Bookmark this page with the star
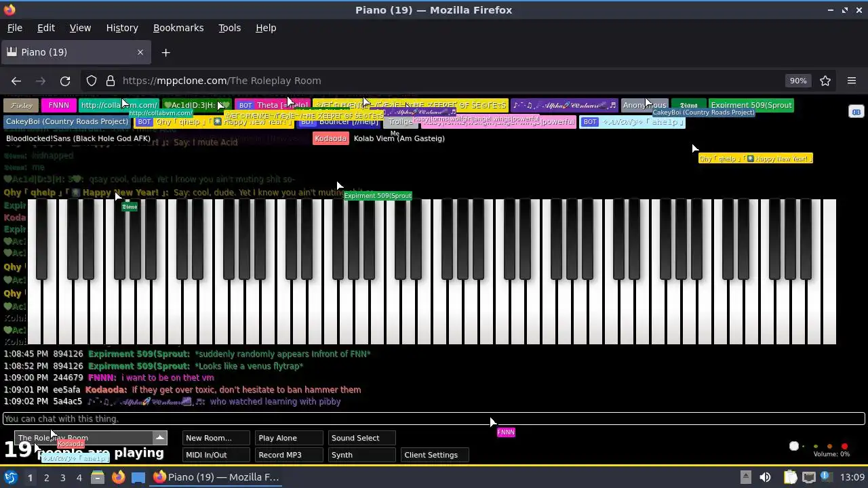The height and width of the screenshot is (488, 868). pyautogui.click(x=825, y=81)
